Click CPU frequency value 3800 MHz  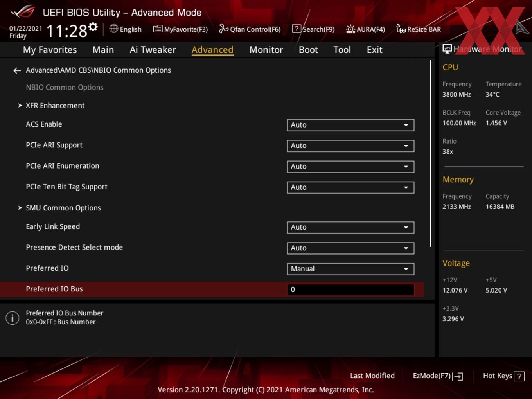click(x=457, y=94)
